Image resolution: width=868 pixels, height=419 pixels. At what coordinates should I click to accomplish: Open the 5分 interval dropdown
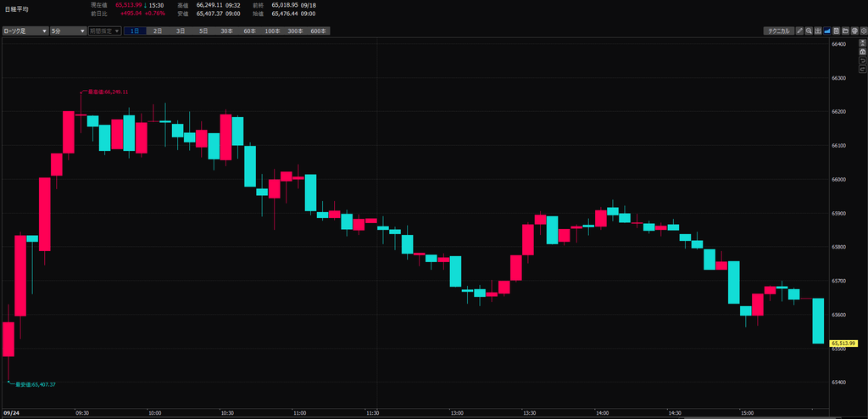point(68,31)
